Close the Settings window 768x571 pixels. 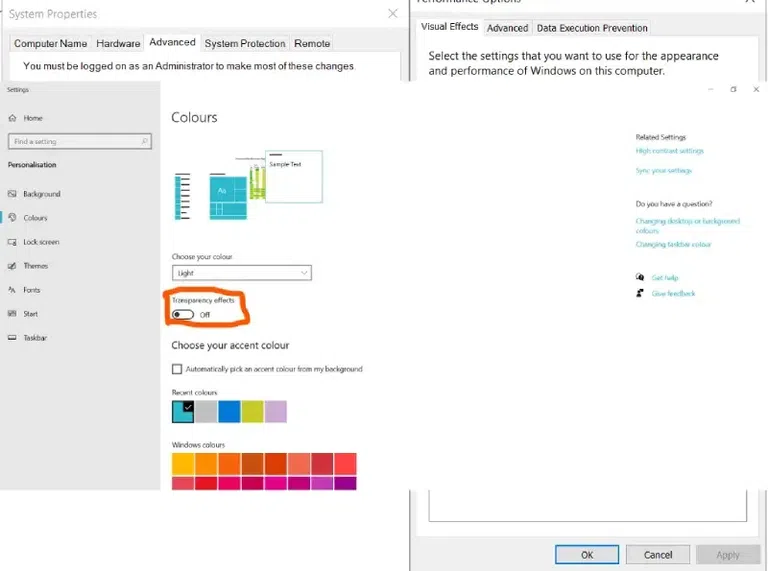point(756,89)
